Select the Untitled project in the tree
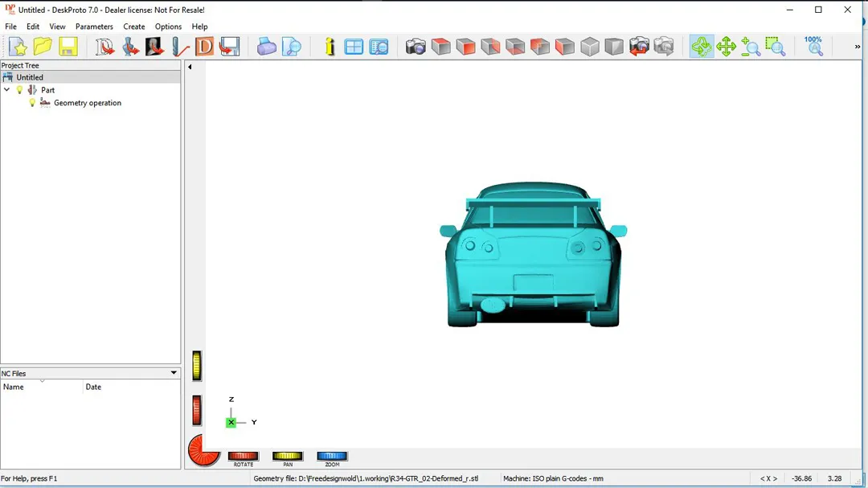Screen dimensions: 868x488 pos(30,77)
